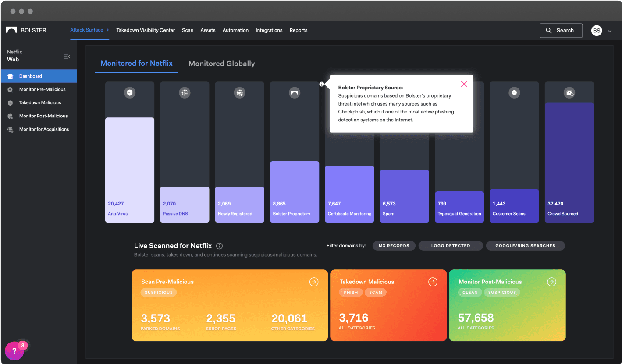Click the Scam tag
This screenshot has height=364, width=622.
click(376, 292)
